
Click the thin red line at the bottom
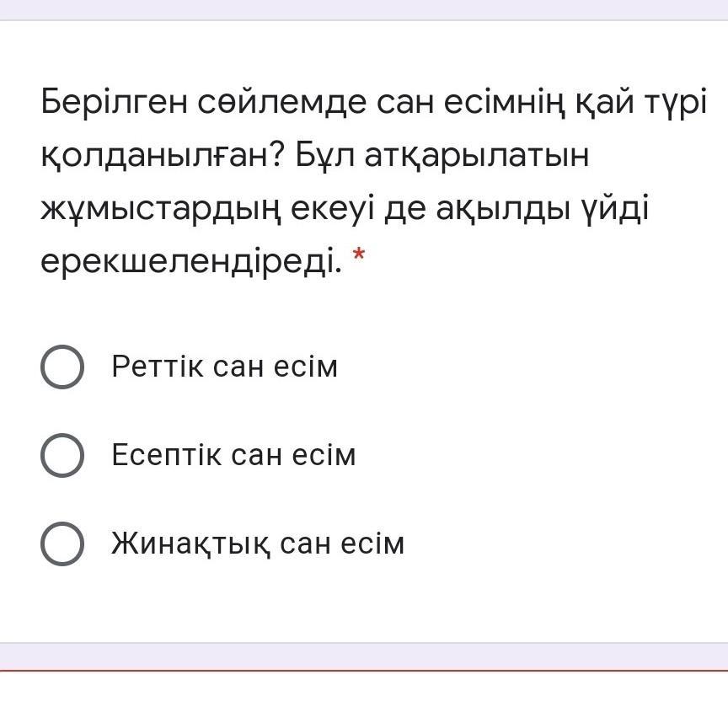364,672
